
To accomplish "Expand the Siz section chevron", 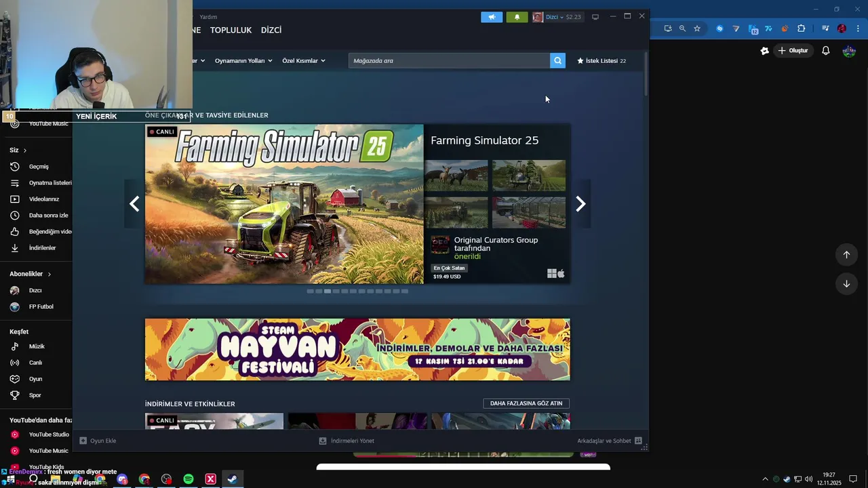I will tap(25, 150).
